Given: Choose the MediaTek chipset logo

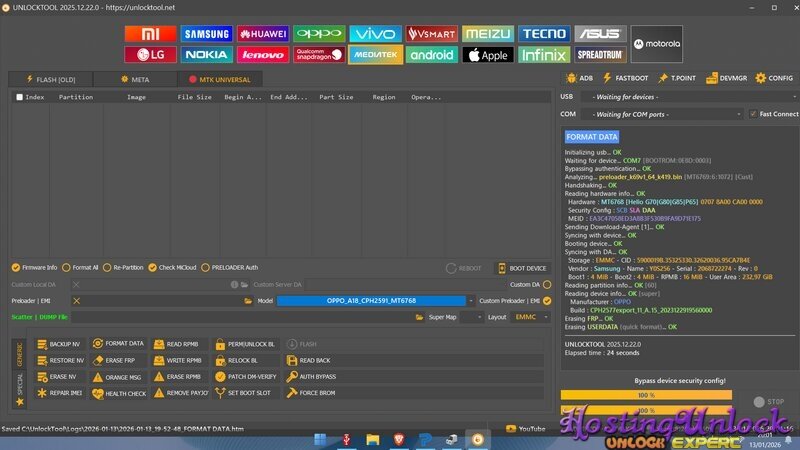Looking at the screenshot, I should [375, 55].
